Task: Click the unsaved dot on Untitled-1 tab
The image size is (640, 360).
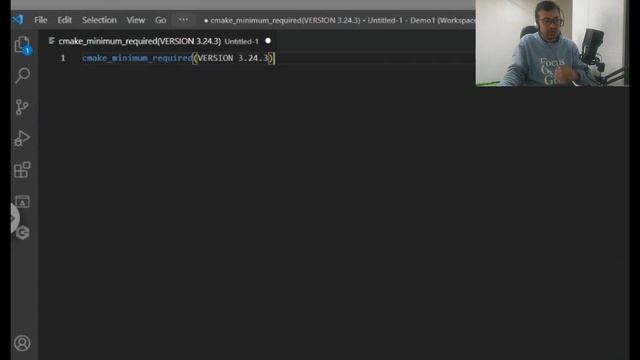Action: pyautogui.click(x=268, y=41)
